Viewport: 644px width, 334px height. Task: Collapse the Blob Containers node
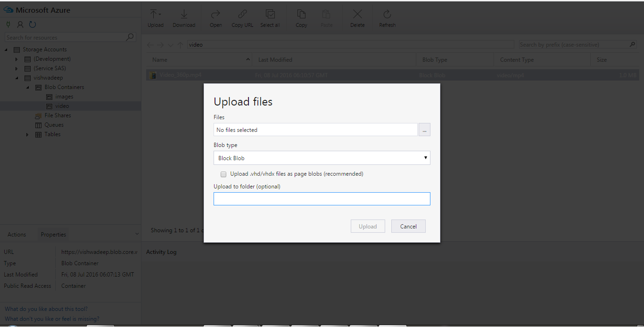point(27,87)
